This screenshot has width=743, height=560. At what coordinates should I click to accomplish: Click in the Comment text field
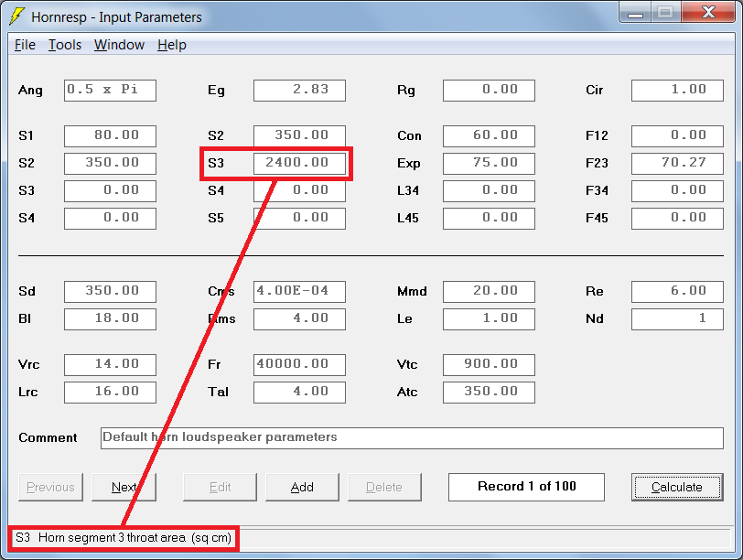[x=413, y=438]
